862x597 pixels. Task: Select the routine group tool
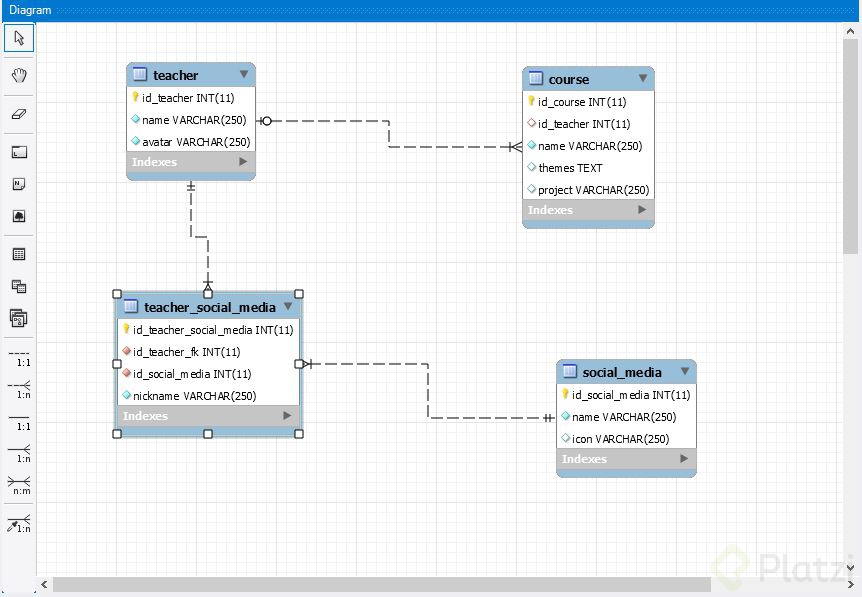coord(16,318)
